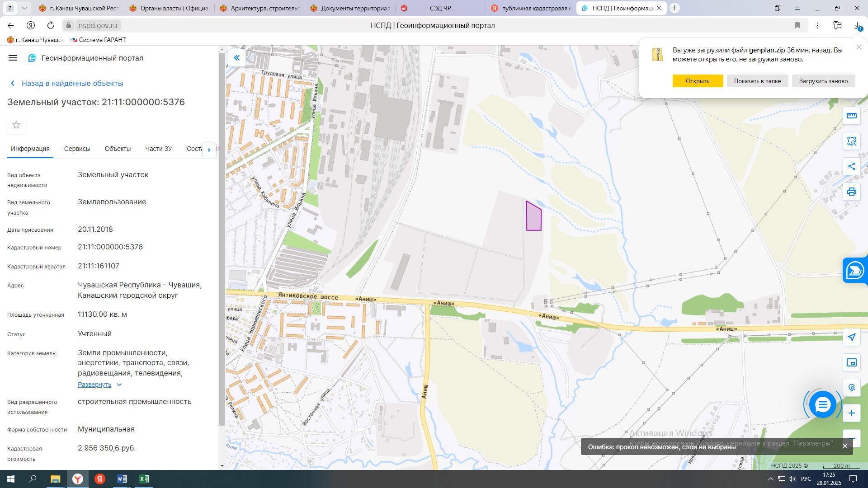Open the measurement ruler tool
Image resolution: width=868 pixels, height=488 pixels.
pos(852,116)
